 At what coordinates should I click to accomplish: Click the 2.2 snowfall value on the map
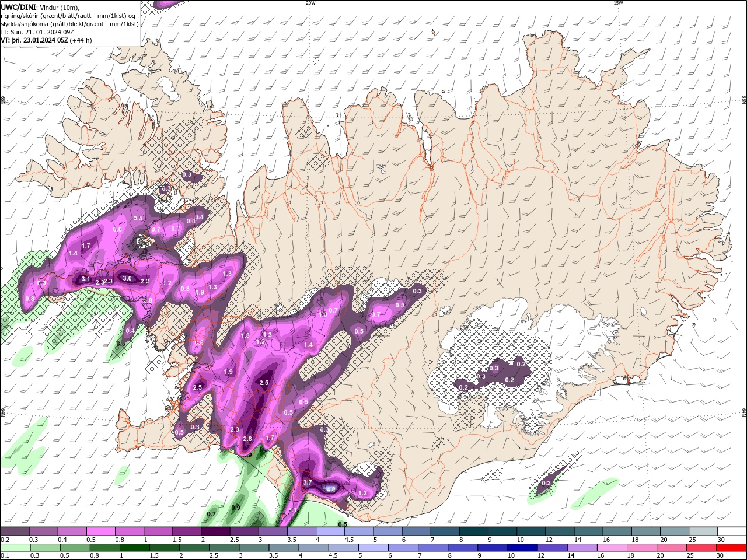[x=145, y=281]
